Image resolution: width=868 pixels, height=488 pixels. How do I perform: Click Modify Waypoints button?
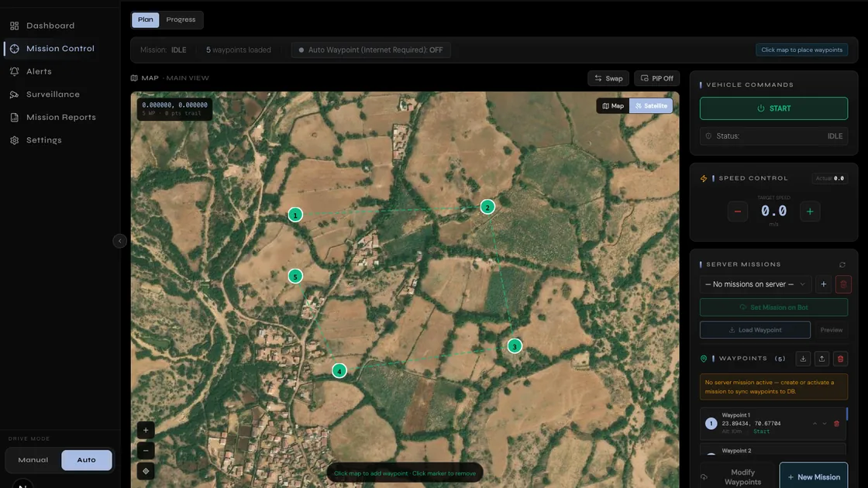[x=738, y=477]
